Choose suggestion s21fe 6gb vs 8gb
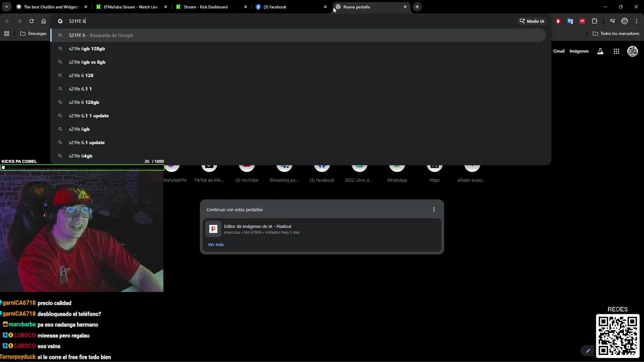Screen dimensions: 644x362 coord(298,62)
